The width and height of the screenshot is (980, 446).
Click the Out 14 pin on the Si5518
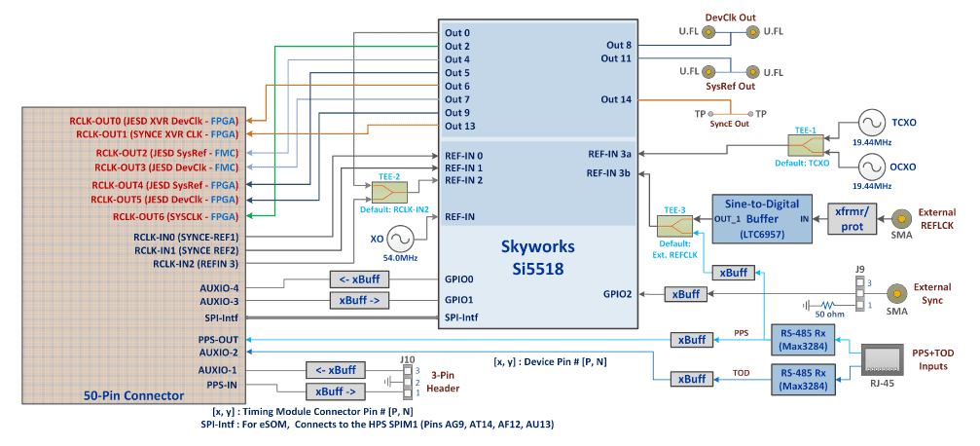click(616, 99)
